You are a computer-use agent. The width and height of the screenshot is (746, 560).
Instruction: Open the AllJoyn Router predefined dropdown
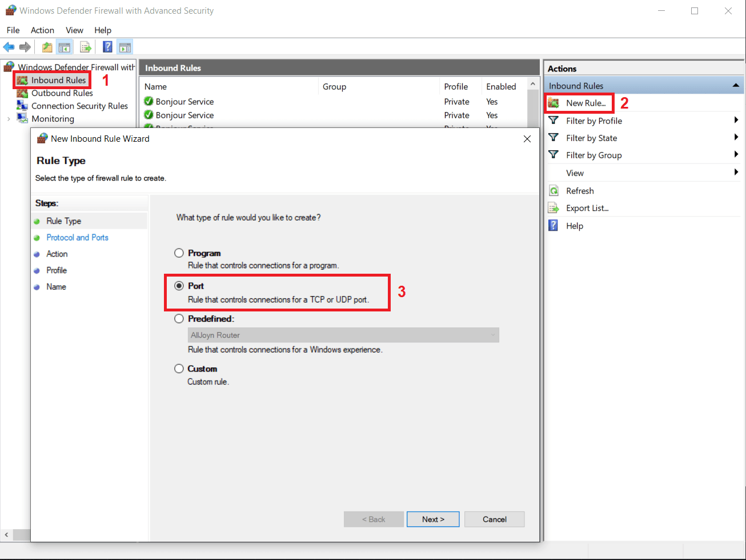[343, 335]
